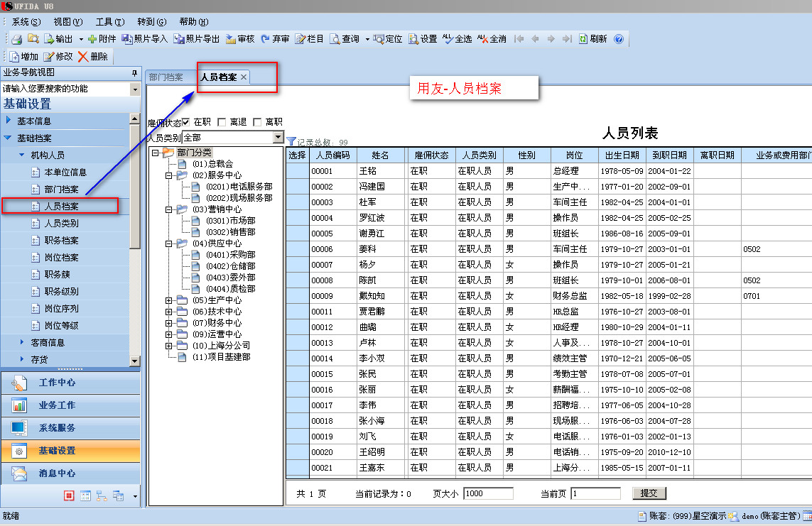Click the 页大小 page size input field
Image resolution: width=812 pixels, height=526 pixels.
[487, 493]
